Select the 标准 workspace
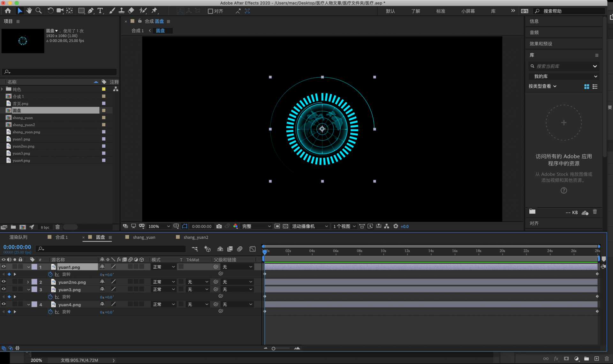 click(441, 11)
